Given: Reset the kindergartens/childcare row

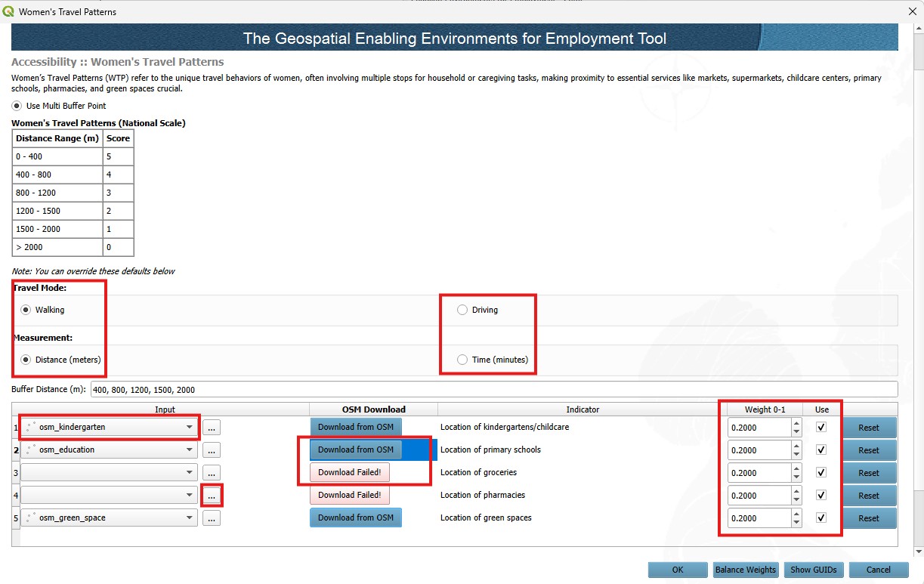Looking at the screenshot, I should 869,428.
